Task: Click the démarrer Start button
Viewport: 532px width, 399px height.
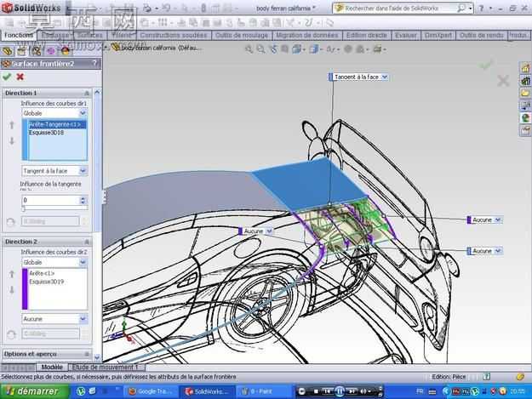Action: click(34, 391)
